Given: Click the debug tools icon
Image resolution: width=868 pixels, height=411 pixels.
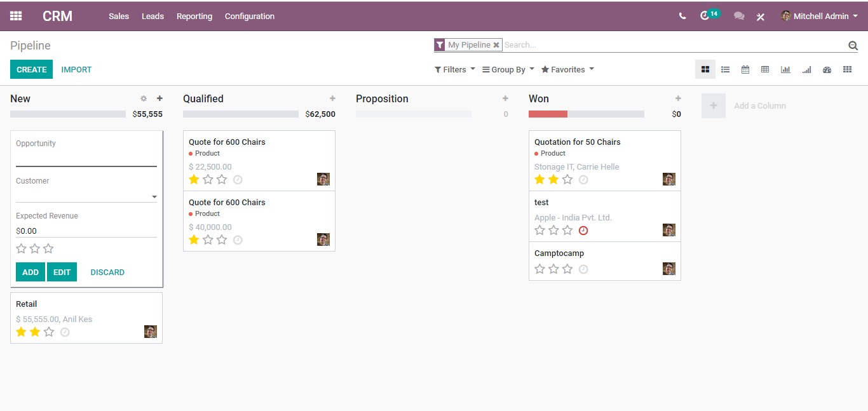Looking at the screenshot, I should coord(761,17).
